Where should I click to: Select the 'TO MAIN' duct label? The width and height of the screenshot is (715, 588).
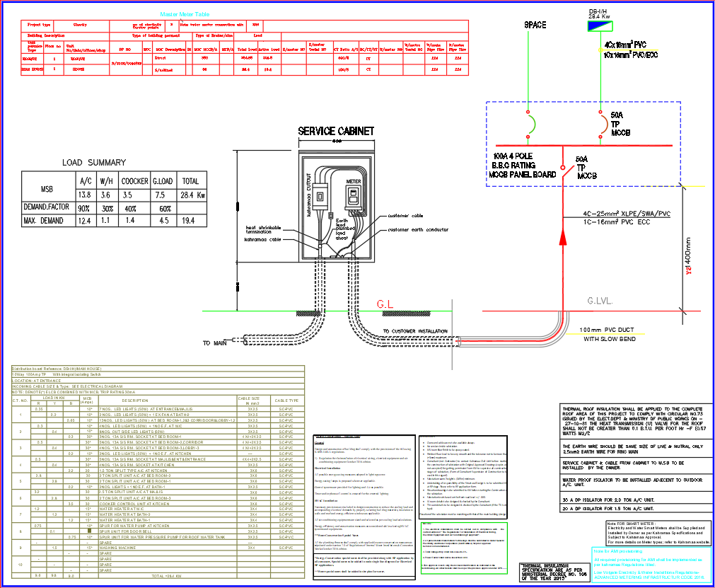(x=215, y=343)
